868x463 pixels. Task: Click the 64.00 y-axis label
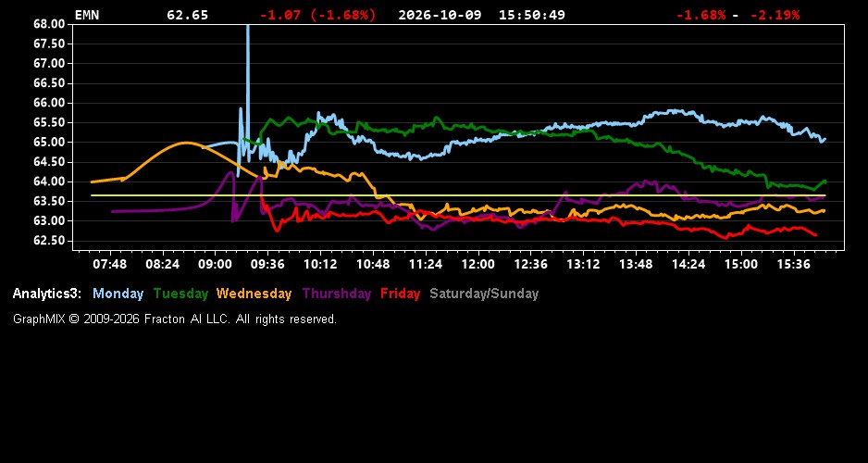(x=49, y=181)
